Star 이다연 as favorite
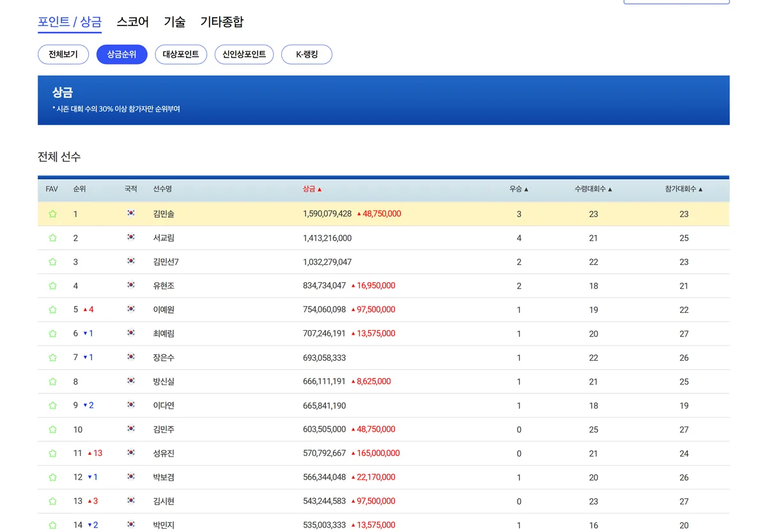The height and width of the screenshot is (532, 767). [52, 406]
